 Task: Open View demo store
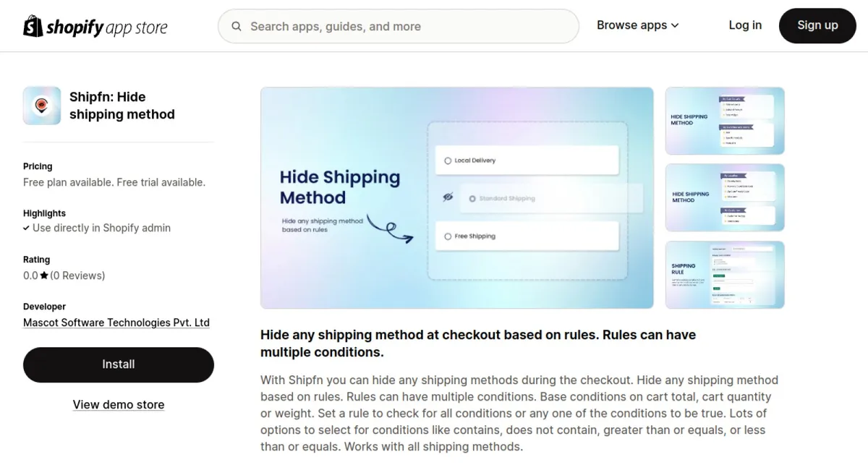click(118, 404)
